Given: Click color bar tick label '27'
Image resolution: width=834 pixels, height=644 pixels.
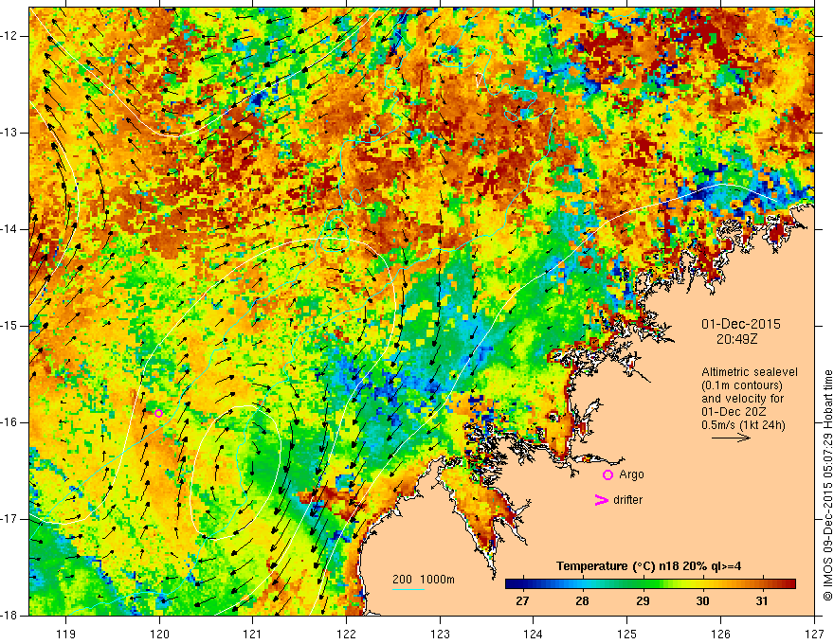Looking at the screenshot, I should pos(523,601).
